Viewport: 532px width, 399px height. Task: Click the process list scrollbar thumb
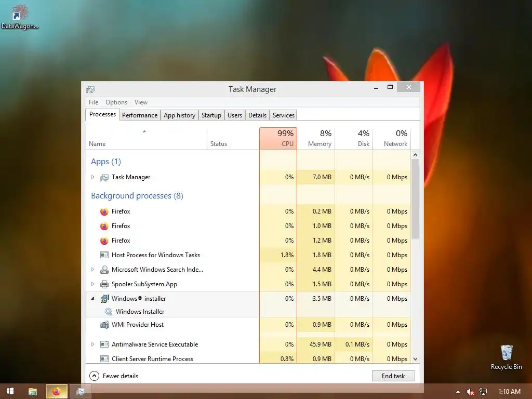tap(415, 198)
